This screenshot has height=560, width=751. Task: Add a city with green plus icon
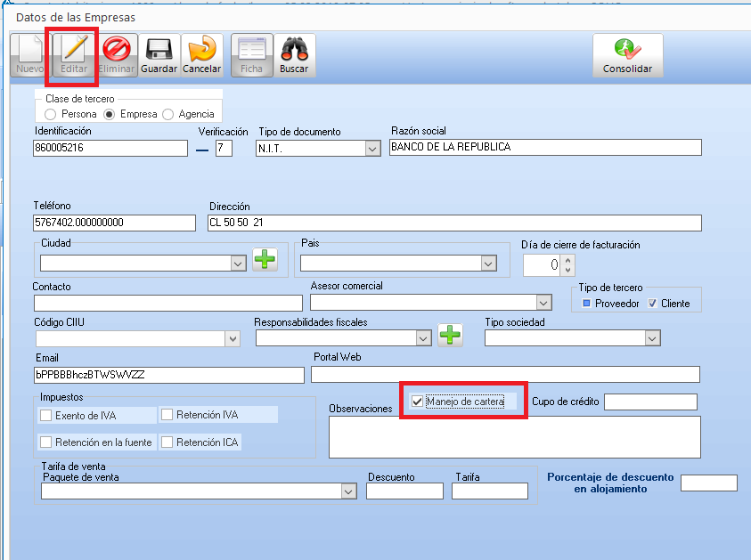(265, 262)
